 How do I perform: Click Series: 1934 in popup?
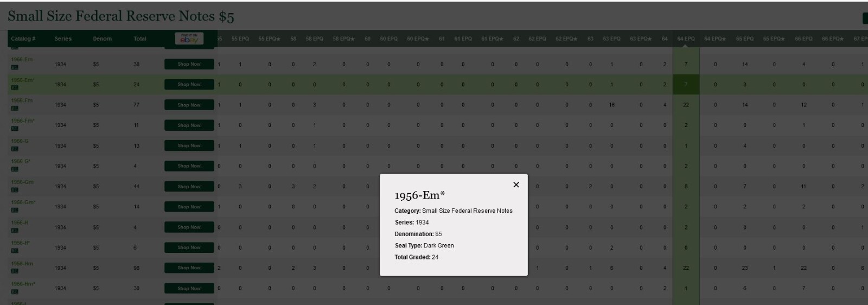click(x=412, y=223)
